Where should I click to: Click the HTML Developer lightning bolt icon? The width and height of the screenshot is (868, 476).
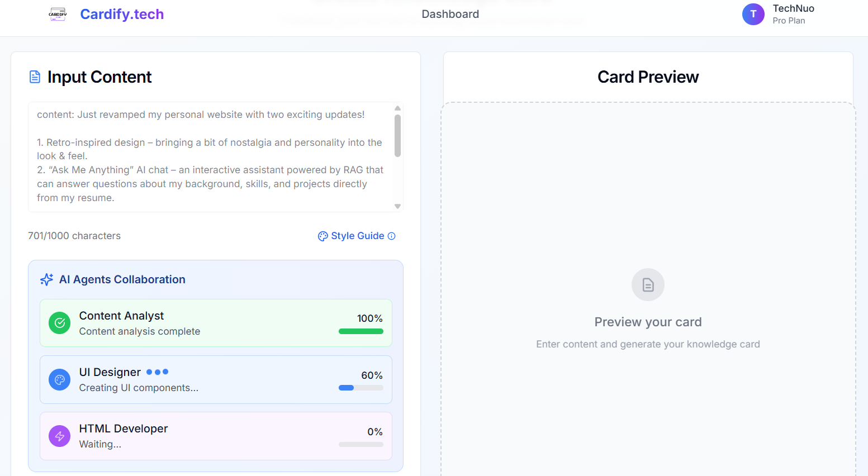coord(59,436)
